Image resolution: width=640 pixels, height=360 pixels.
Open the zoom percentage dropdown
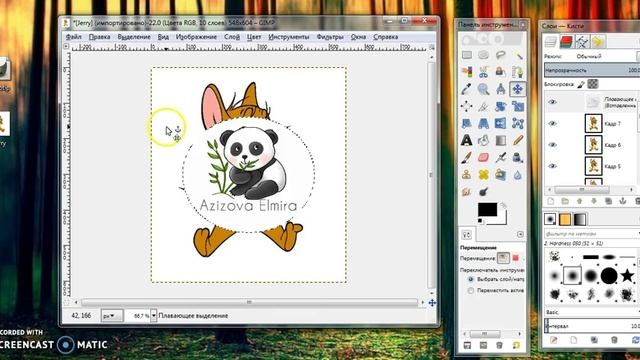click(x=153, y=316)
